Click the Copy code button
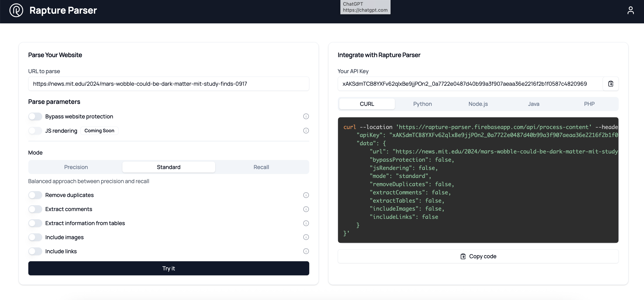The width and height of the screenshot is (644, 300). [478, 256]
